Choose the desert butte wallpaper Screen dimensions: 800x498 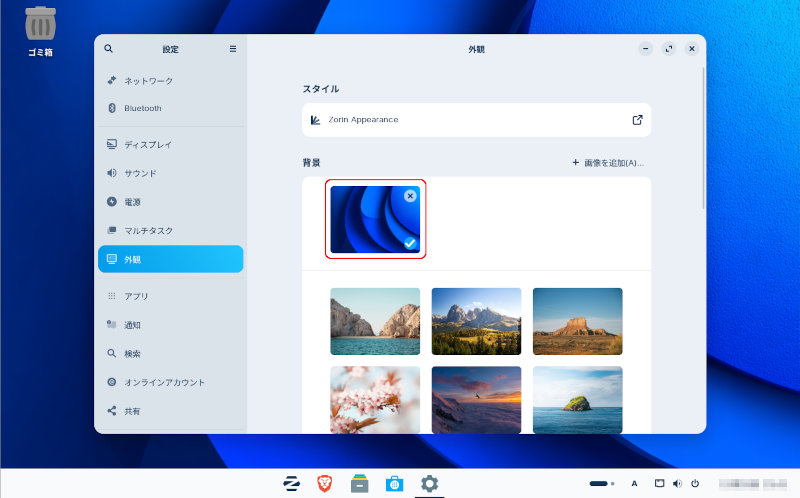tap(578, 321)
